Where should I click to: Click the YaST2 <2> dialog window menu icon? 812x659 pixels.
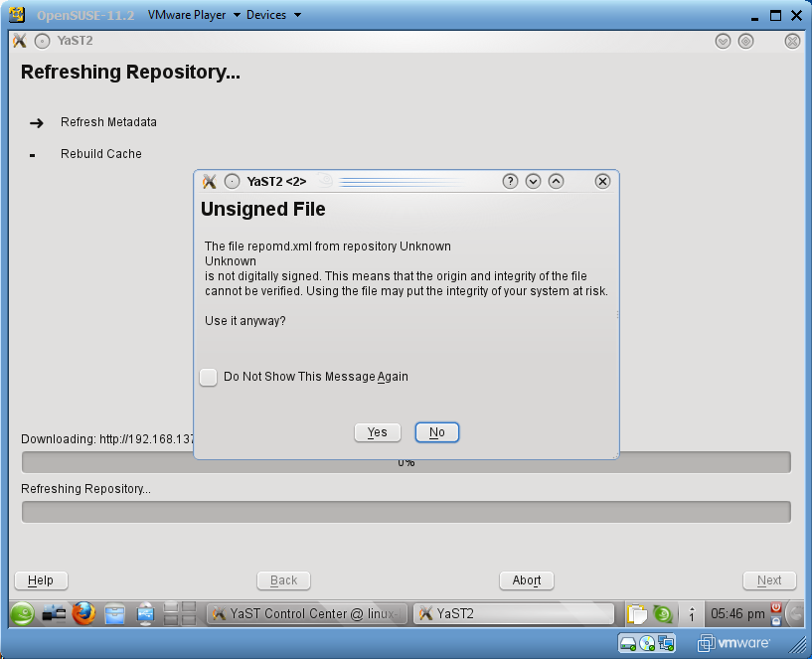coord(209,181)
